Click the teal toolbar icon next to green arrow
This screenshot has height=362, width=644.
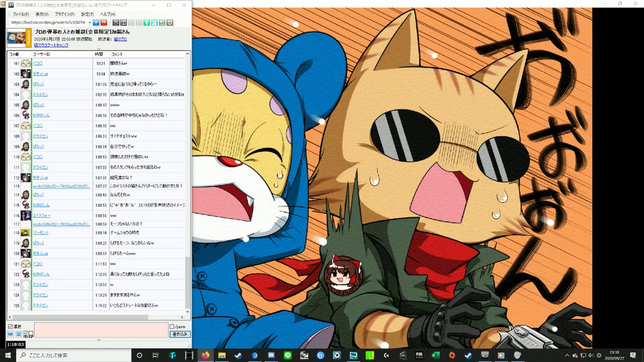click(154, 23)
